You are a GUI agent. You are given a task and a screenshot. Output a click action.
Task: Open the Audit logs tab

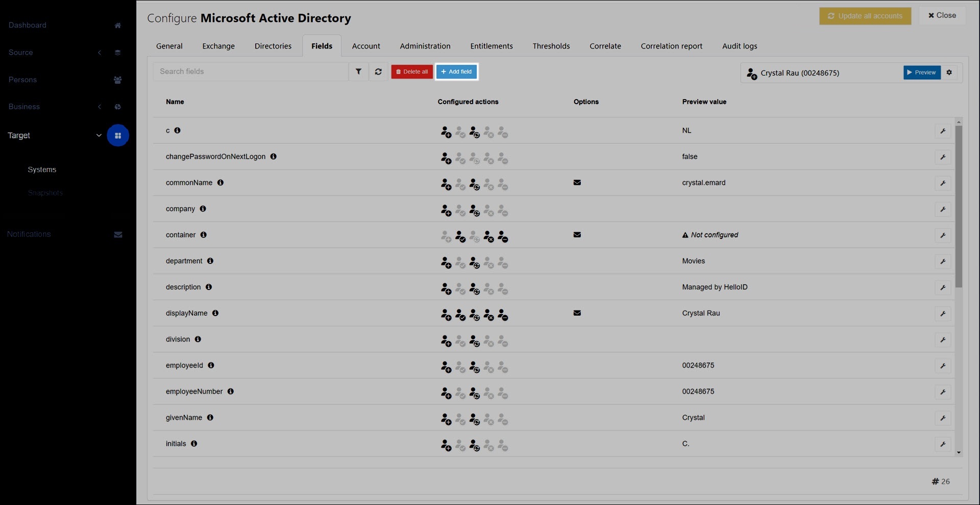click(740, 46)
